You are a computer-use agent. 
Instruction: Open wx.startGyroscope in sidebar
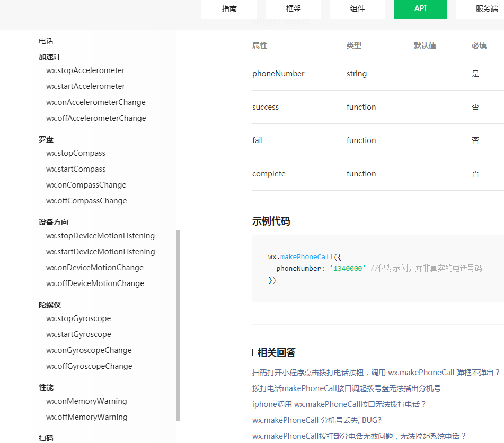click(x=78, y=334)
